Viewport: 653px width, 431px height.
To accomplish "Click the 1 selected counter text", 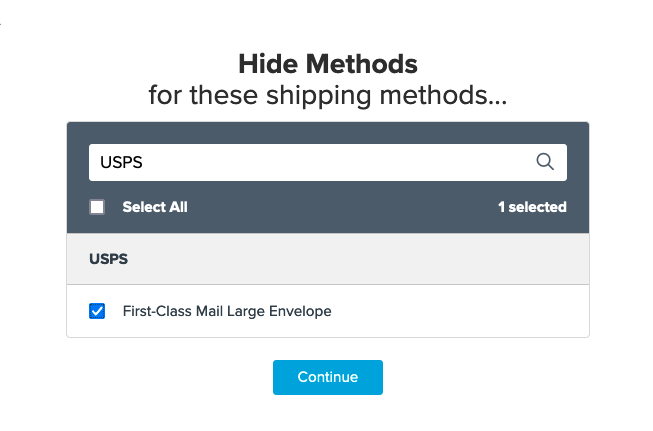I will pos(532,207).
